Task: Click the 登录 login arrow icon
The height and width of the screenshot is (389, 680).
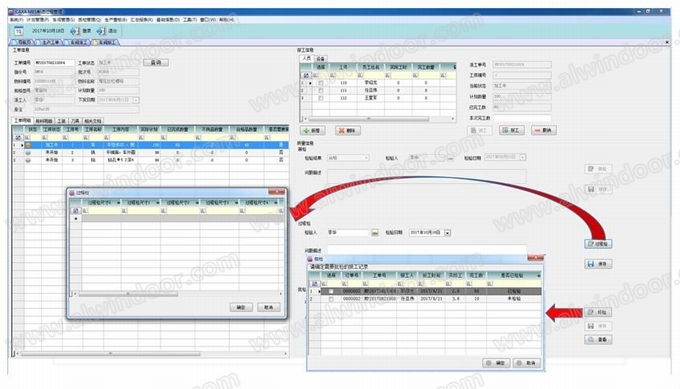Action: point(75,31)
